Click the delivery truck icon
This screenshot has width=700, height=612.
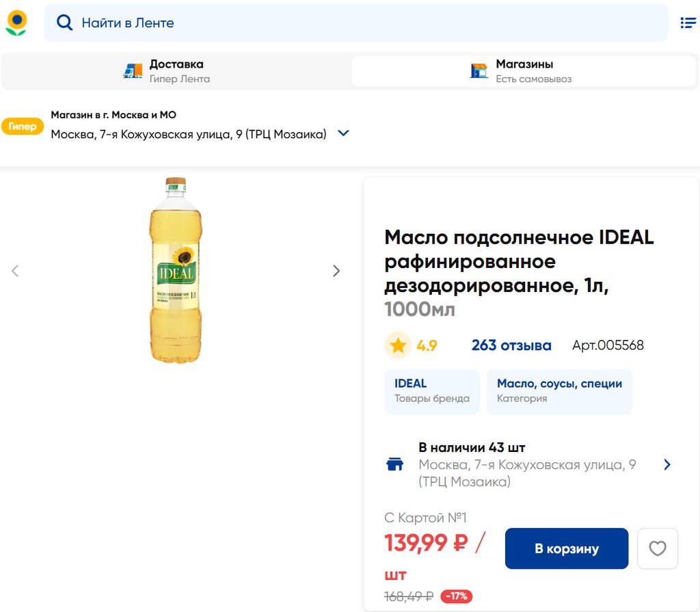click(x=133, y=70)
